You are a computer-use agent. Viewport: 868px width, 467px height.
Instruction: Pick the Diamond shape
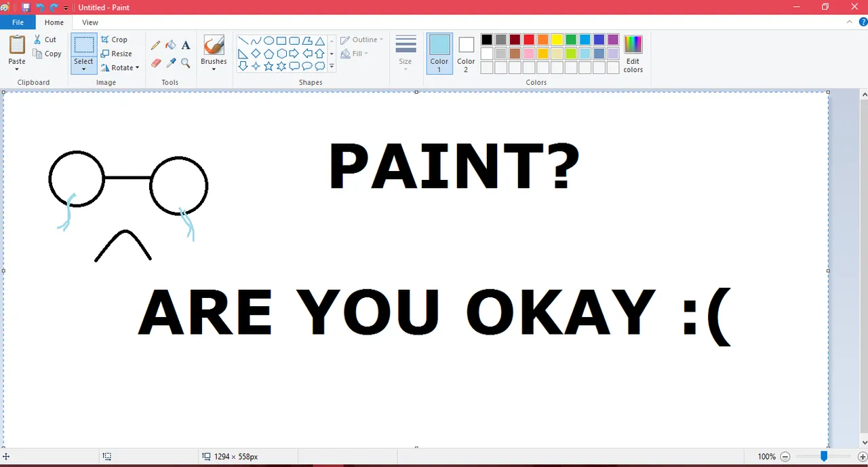pyautogui.click(x=256, y=54)
